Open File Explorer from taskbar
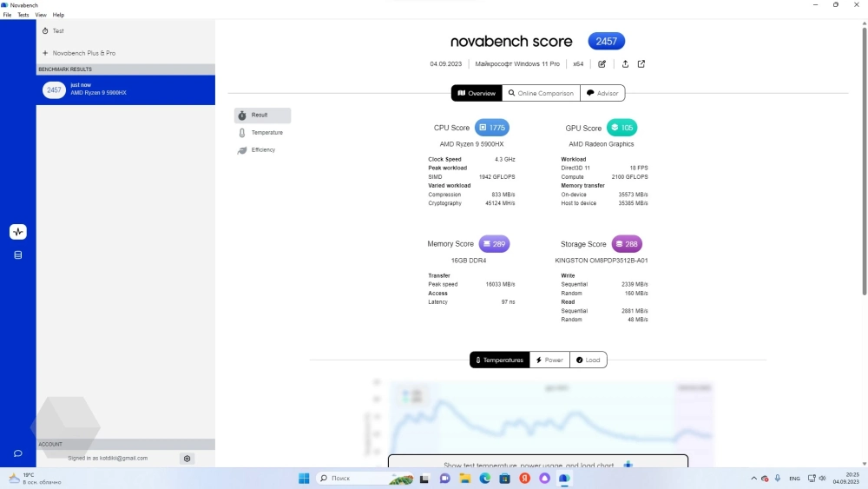This screenshot has width=868, height=489. (x=465, y=479)
